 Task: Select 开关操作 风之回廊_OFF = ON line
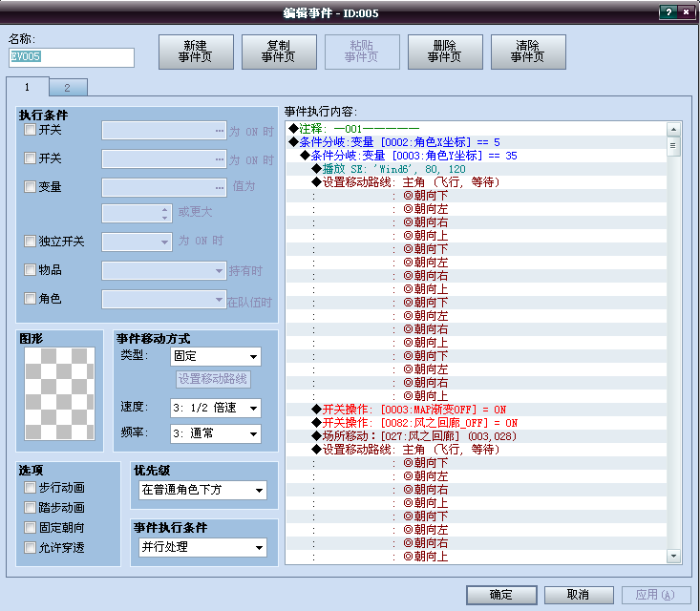coord(477,423)
